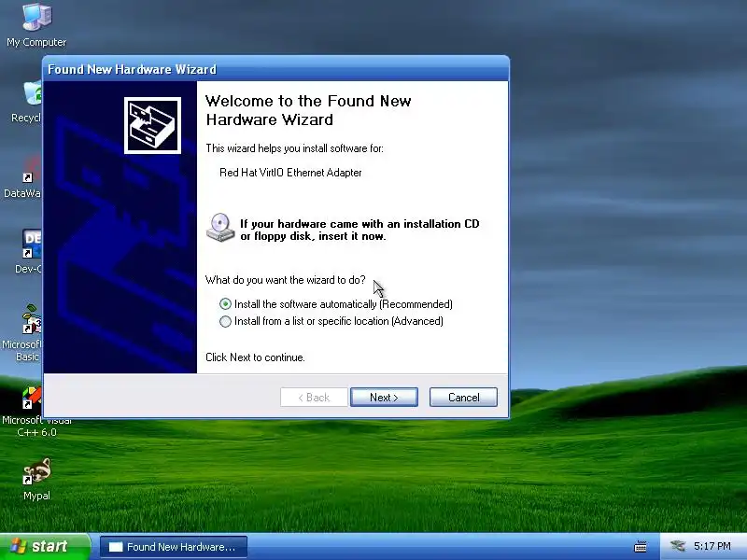Click 'Welcome to the Found New Hardware Wizard' heading
Screen dimensions: 747x560
[308, 110]
